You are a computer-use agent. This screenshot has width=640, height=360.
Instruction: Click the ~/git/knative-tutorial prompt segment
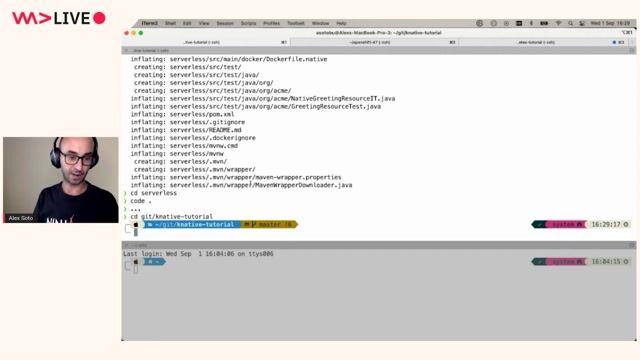192,224
